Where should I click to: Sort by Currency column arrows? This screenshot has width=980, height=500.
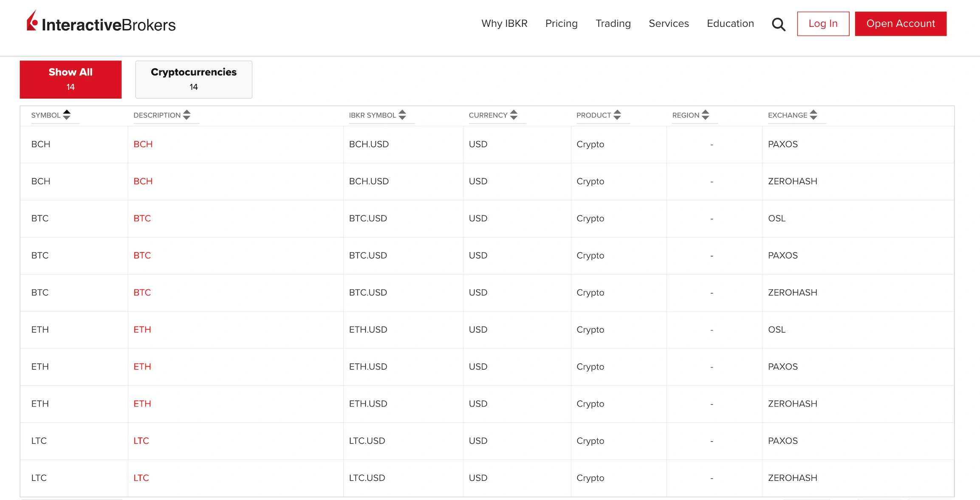[x=514, y=115]
